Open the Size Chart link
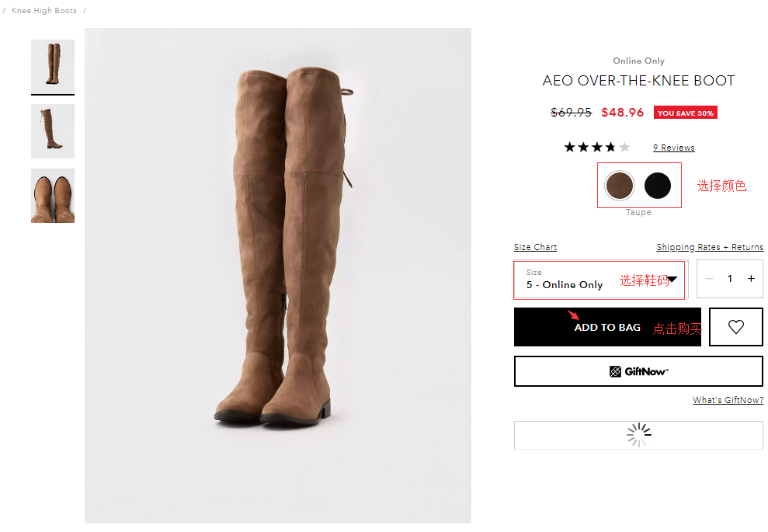Screen dimensions: 768x532 click(535, 247)
